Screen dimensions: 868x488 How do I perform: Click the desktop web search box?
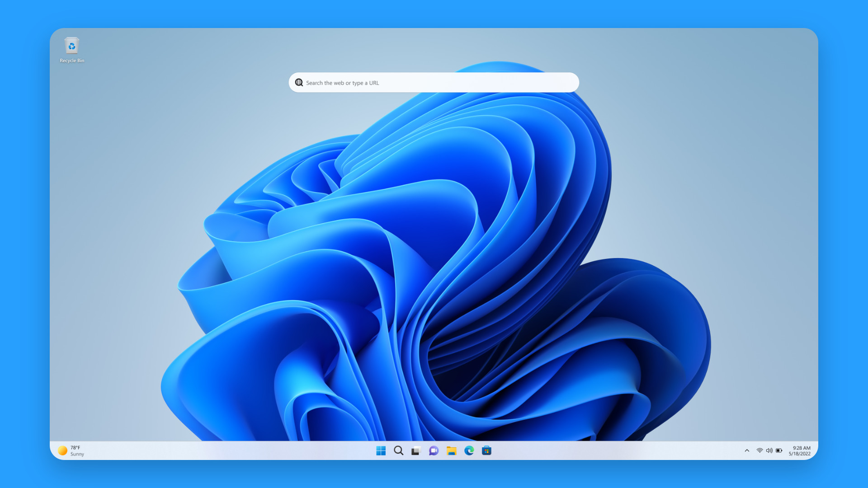coord(434,83)
